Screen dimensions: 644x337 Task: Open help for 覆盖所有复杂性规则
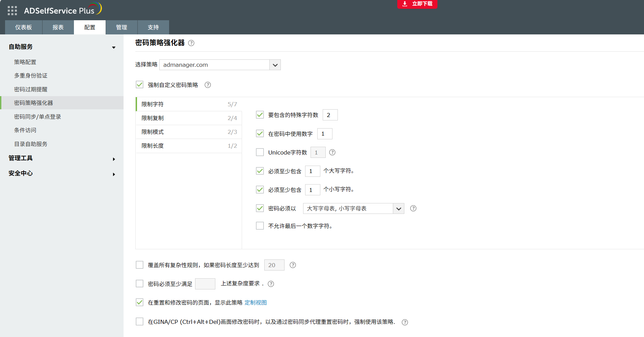pos(293,265)
